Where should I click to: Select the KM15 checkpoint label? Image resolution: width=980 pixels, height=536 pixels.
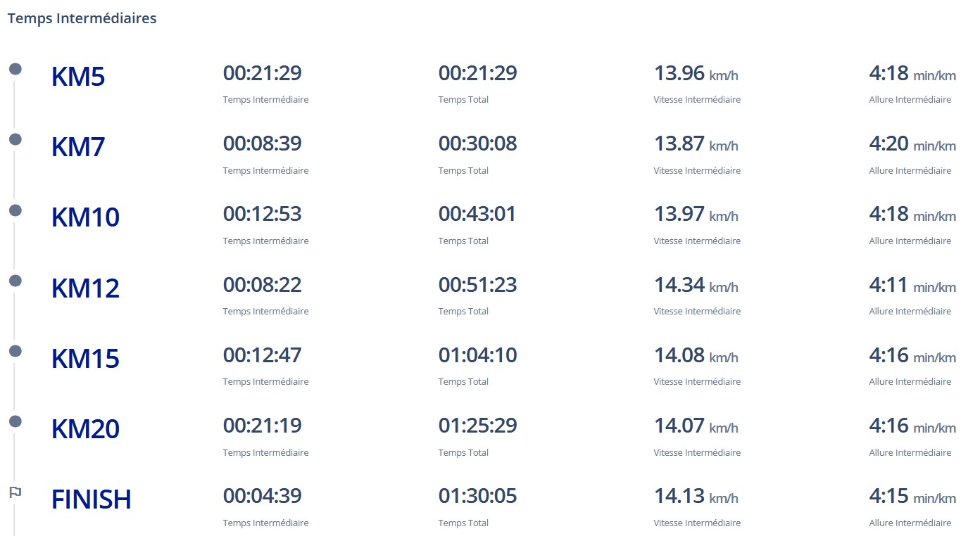point(85,359)
